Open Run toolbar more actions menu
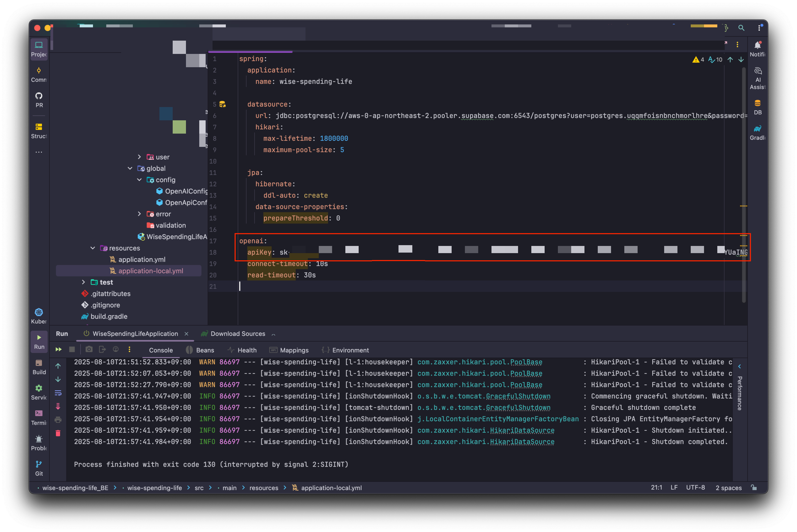 click(129, 350)
